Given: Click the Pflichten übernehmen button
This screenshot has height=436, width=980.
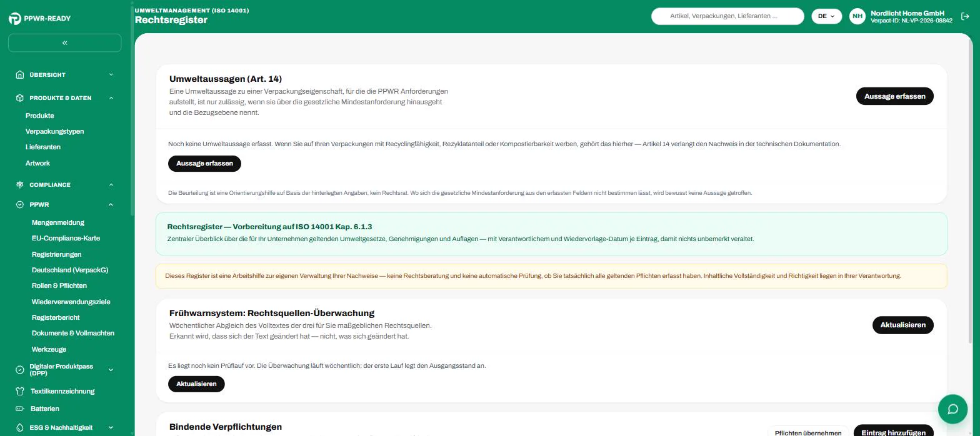Looking at the screenshot, I should coord(807,432).
